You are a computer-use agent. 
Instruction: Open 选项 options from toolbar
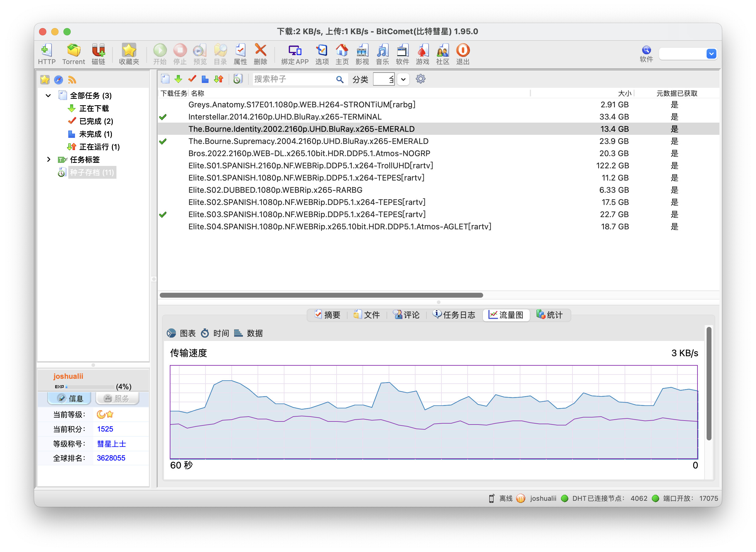(322, 54)
